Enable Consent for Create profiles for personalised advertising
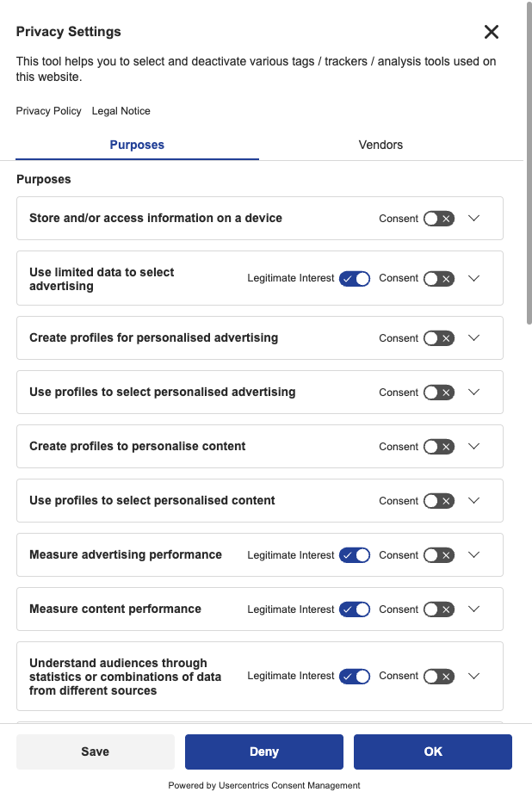 click(439, 338)
